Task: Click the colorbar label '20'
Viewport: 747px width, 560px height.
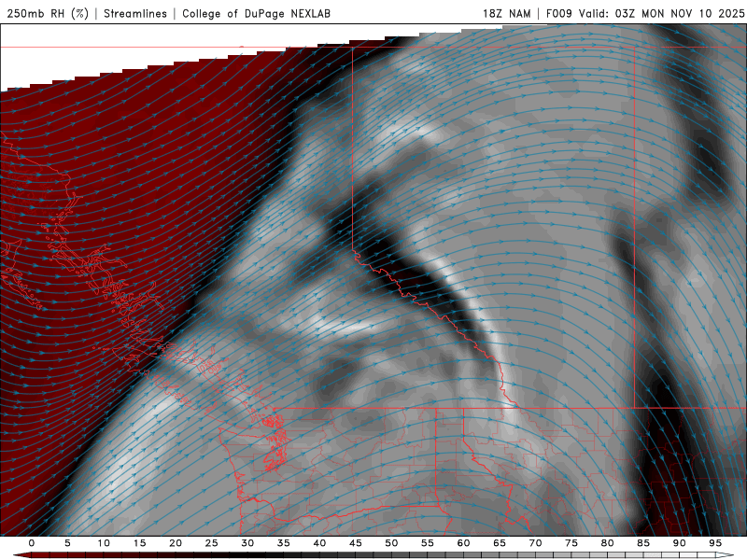Action: [x=176, y=543]
